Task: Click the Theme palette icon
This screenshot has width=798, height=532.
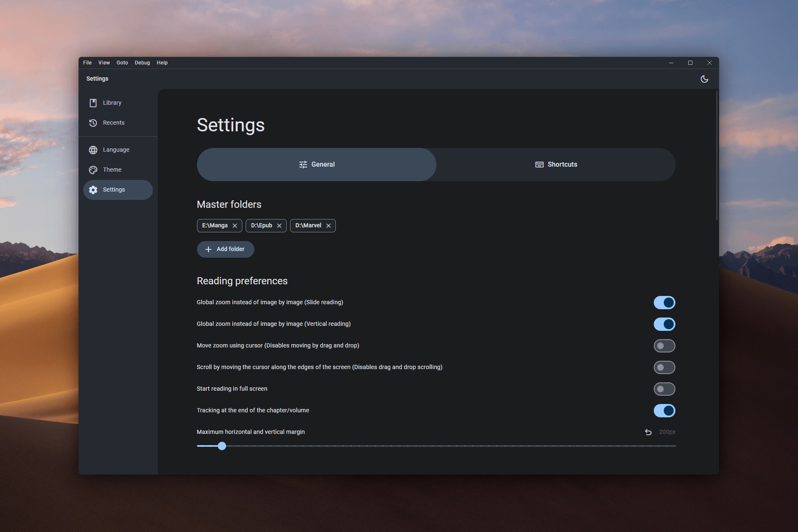Action: 93,170
